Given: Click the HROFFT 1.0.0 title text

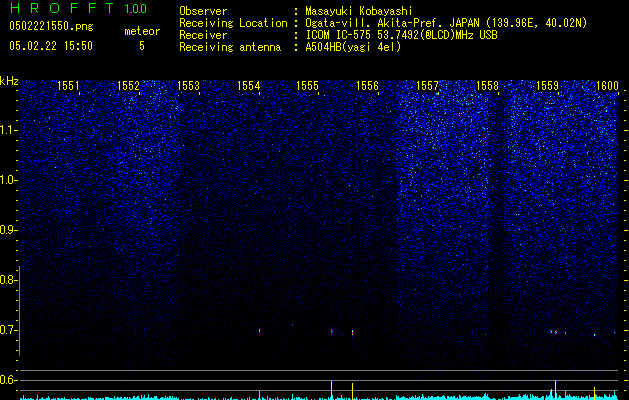Looking at the screenshot, I should (x=78, y=8).
